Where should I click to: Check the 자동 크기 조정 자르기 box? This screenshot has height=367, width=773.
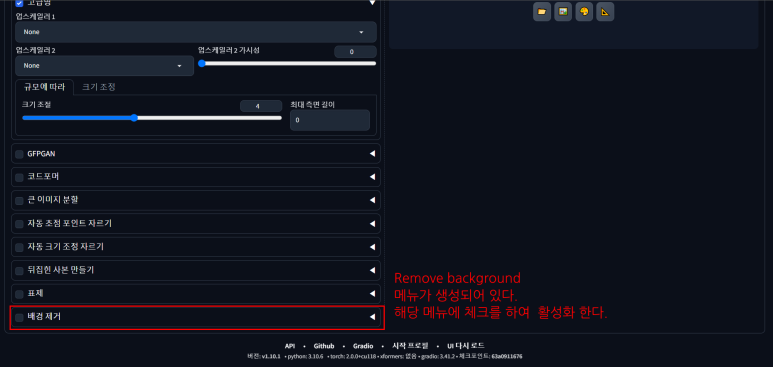coord(19,247)
